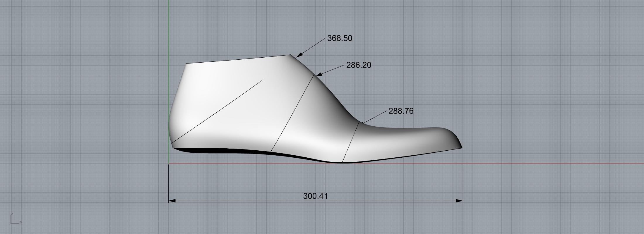Select the 288.76 dimension label

point(401,111)
